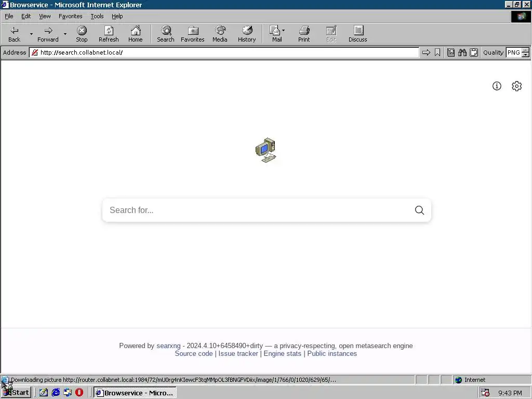
Task: Open the Public instances link
Action: coord(332,353)
